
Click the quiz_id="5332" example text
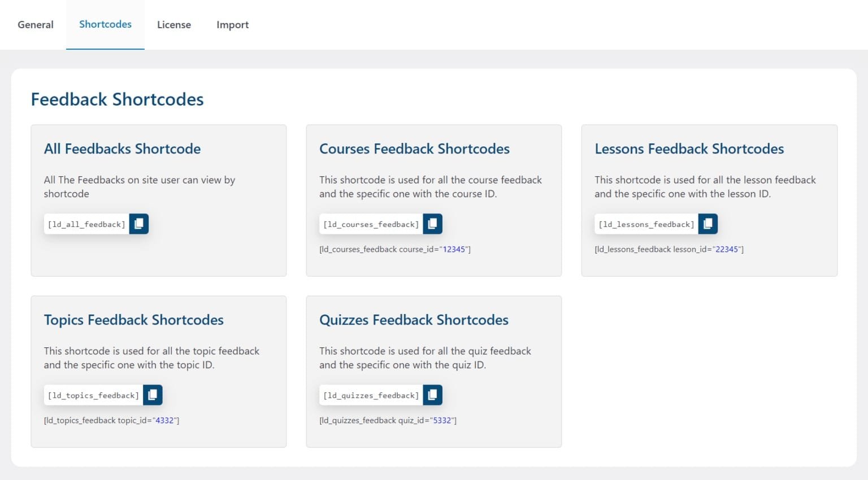coord(388,420)
